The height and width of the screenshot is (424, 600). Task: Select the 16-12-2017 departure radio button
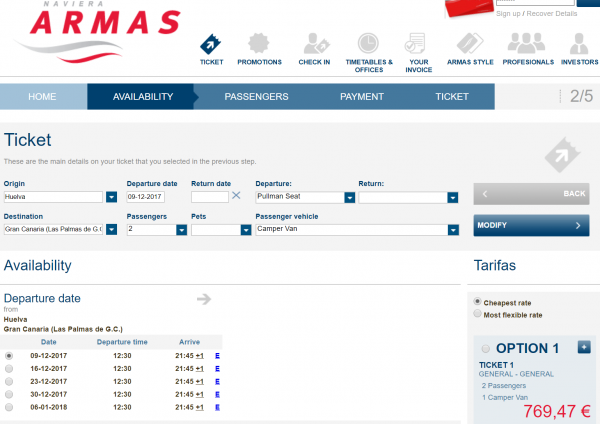pos(9,369)
